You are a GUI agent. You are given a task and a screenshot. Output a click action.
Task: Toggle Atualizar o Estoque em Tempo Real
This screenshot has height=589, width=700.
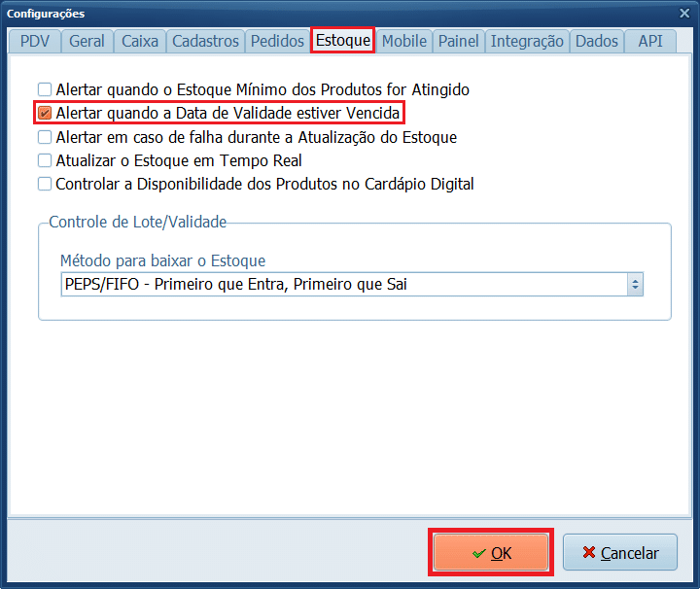[x=45, y=160]
